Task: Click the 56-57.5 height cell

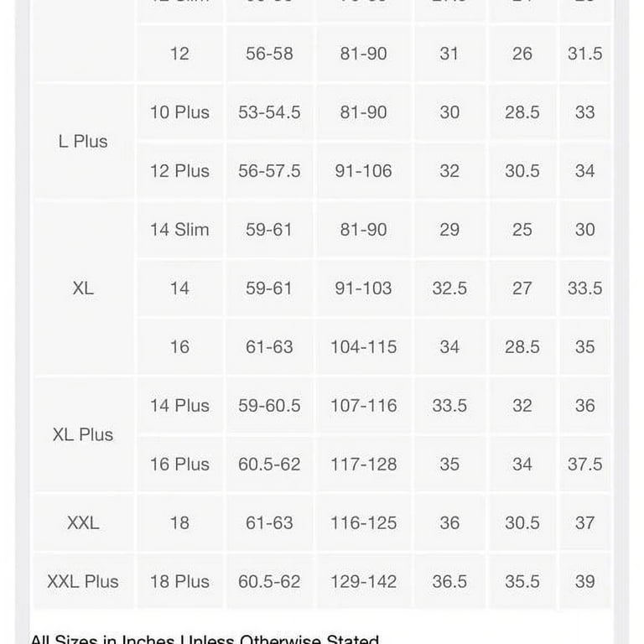Action: [269, 171]
